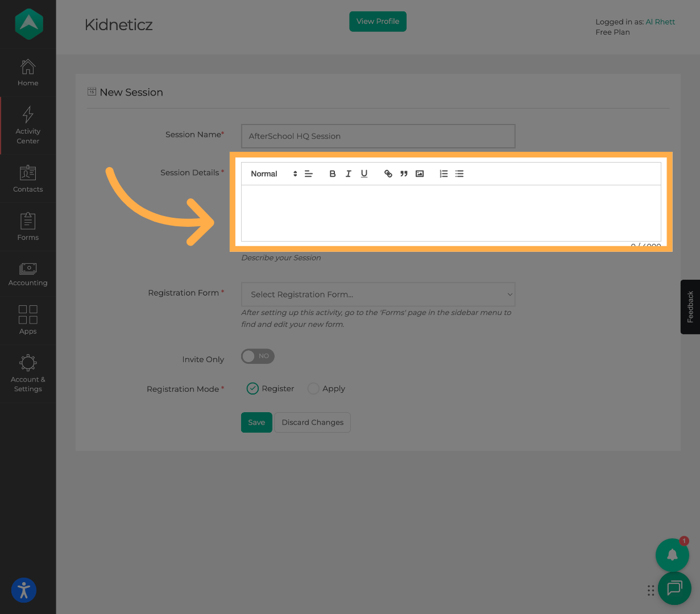The width and height of the screenshot is (700, 614).
Task: Add a blockquote with the quote icon
Action: tap(404, 174)
